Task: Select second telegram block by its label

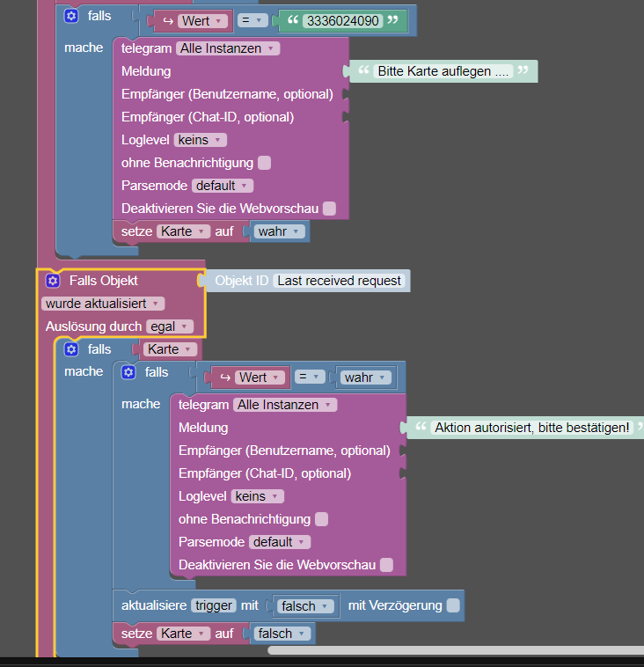Action: pyautogui.click(x=203, y=405)
